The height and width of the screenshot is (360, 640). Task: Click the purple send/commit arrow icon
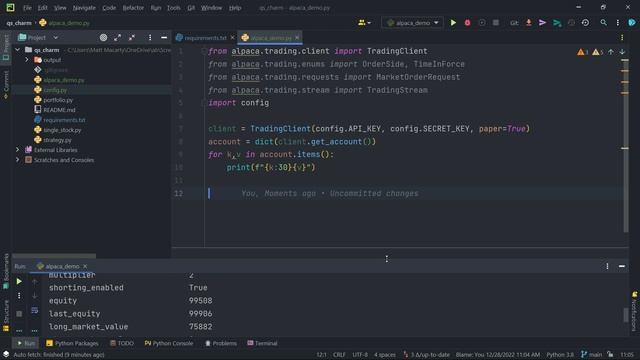(x=542, y=23)
